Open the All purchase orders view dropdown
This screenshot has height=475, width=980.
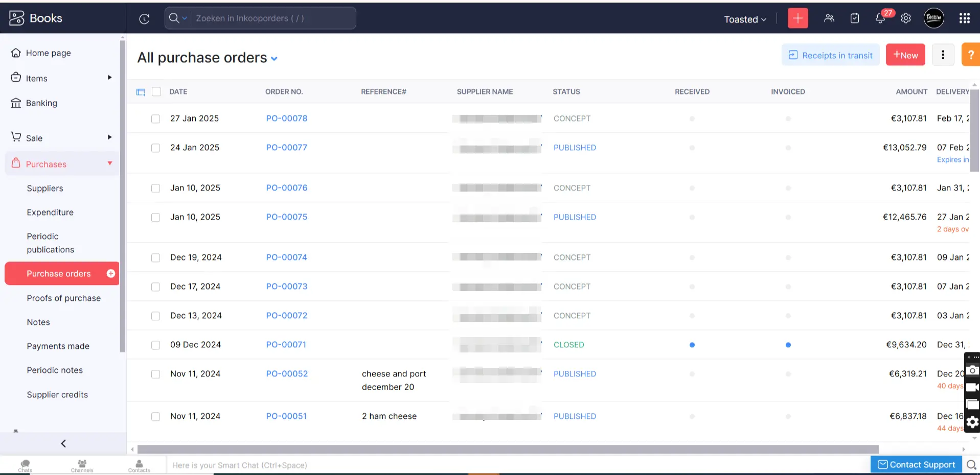coord(275,58)
